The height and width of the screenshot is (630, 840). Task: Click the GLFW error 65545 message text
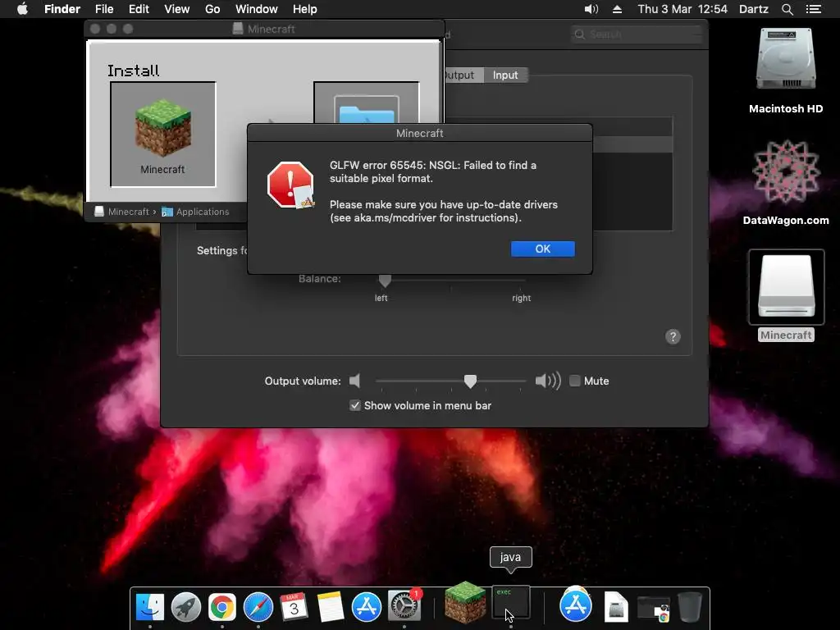click(x=433, y=171)
